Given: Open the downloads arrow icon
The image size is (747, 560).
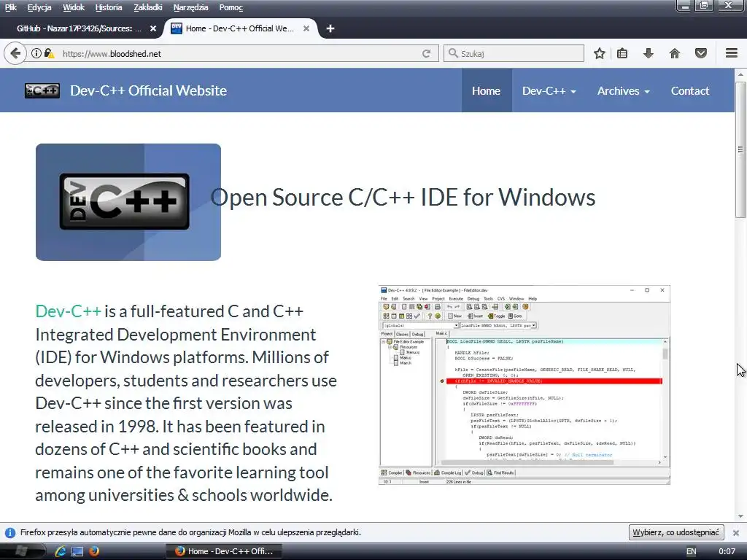Looking at the screenshot, I should coord(648,53).
